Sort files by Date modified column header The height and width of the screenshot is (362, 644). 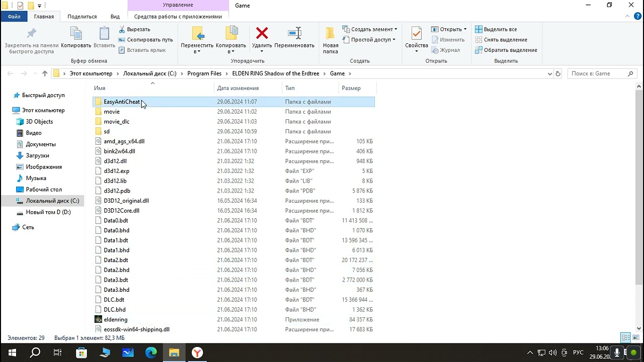[237, 88]
